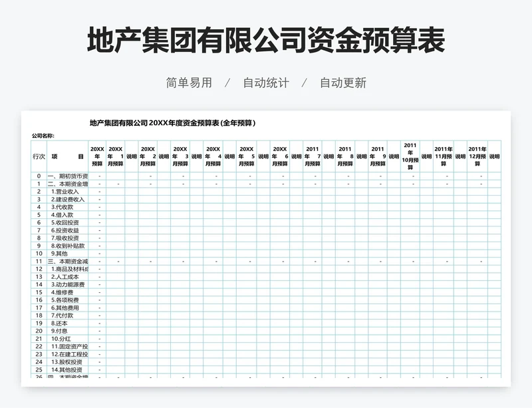The image size is (532, 408).
Task: Select the 7.吸收投资 row cell
Action: (68, 238)
